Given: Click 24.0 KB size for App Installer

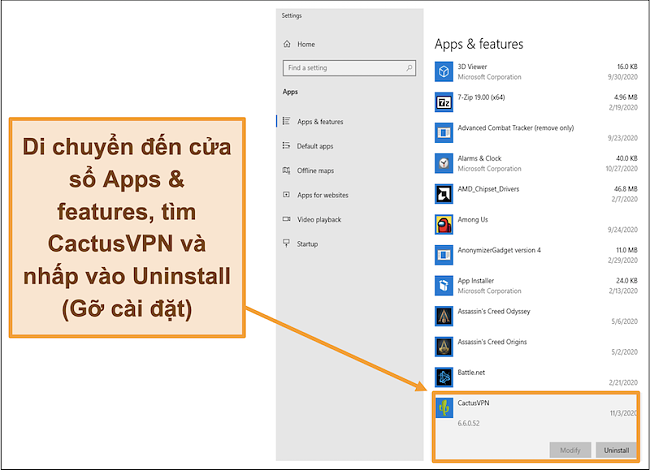Looking at the screenshot, I should [x=627, y=281].
